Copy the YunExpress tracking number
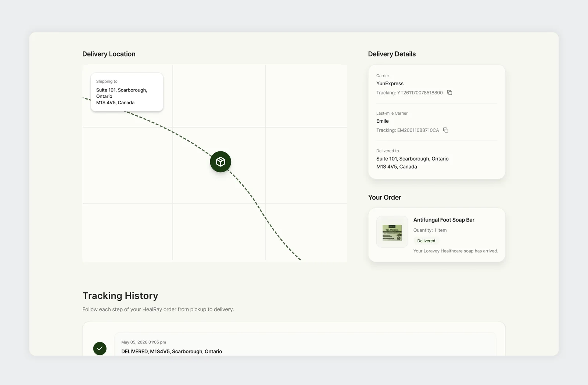 449,93
